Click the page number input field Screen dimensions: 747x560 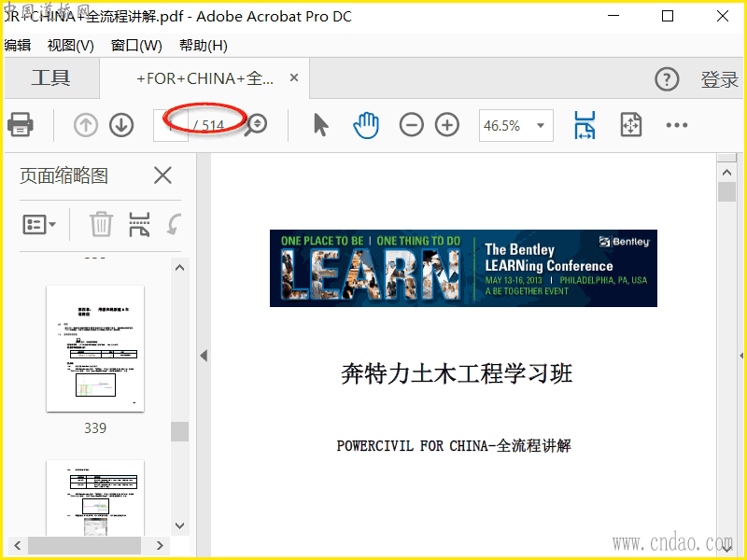(x=171, y=125)
